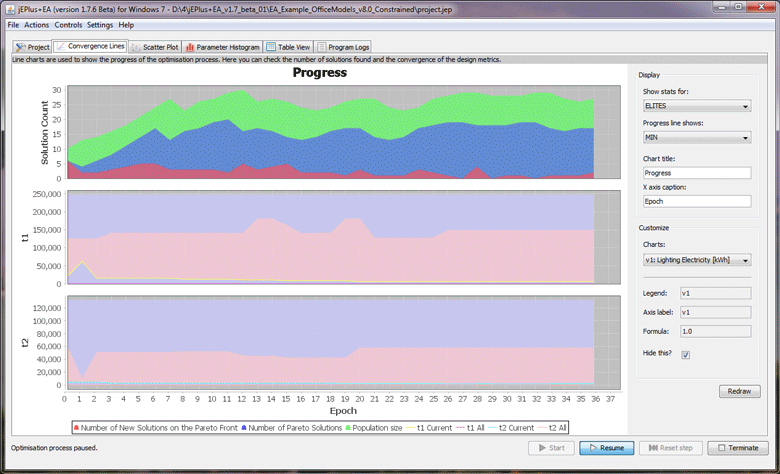Open the Help menu
The width and height of the screenshot is (780, 474).
(126, 25)
